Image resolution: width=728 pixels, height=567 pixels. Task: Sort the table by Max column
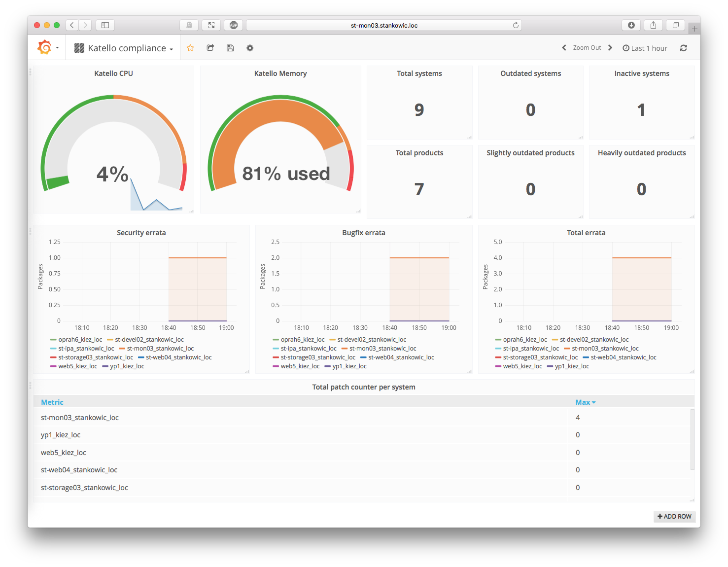tap(586, 402)
